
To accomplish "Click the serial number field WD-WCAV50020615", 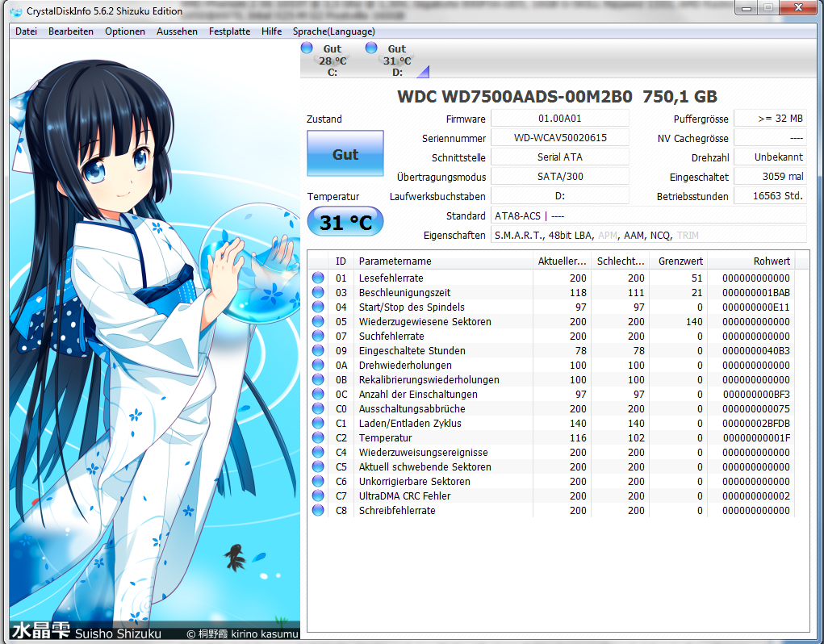I will click(x=559, y=138).
